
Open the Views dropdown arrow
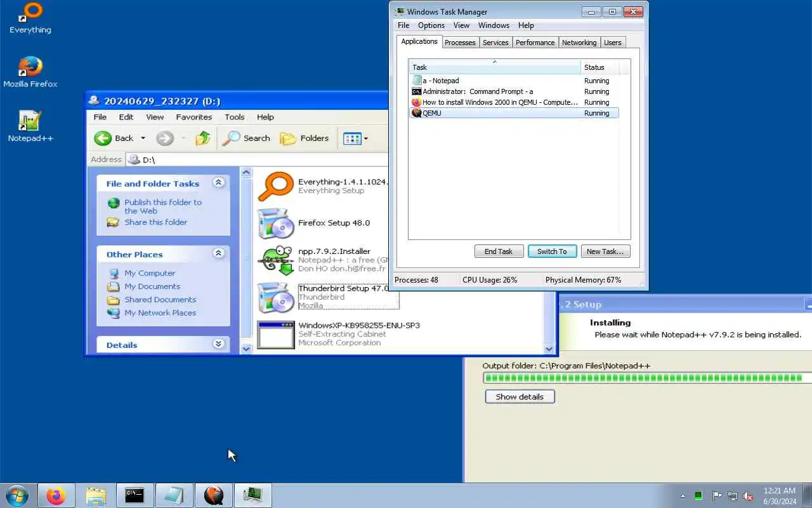coord(365,138)
